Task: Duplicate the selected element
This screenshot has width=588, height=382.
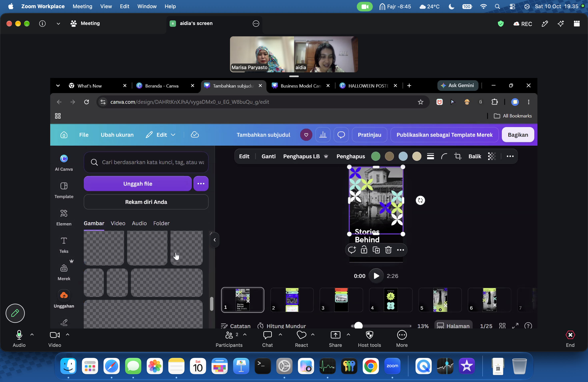Action: [376, 250]
